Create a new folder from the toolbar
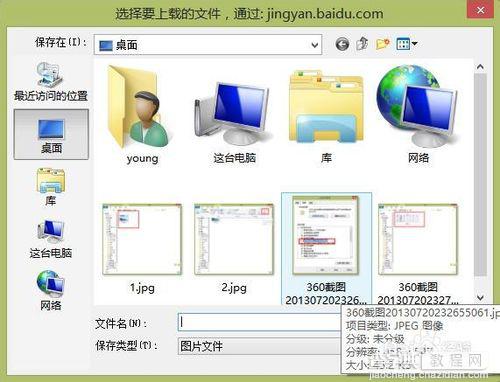The image size is (500, 382). click(382, 44)
